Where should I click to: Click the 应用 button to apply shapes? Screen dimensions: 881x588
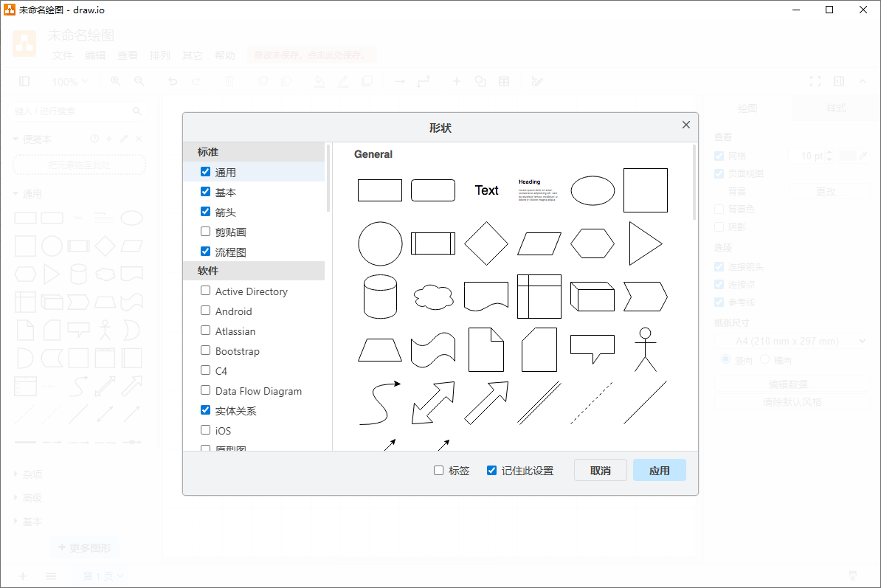pyautogui.click(x=659, y=470)
